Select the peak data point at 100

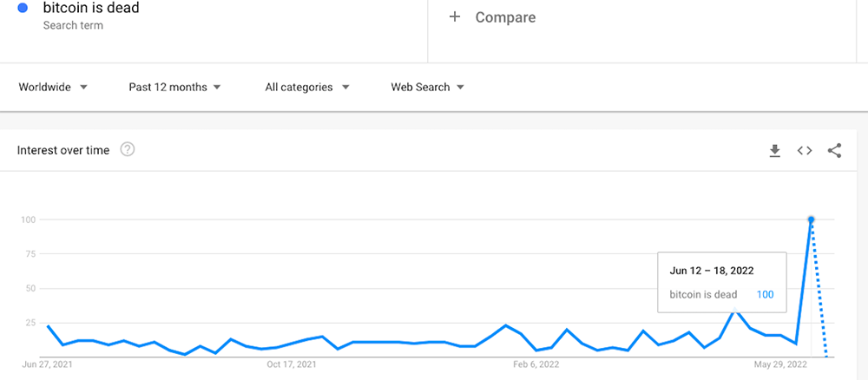tap(811, 219)
